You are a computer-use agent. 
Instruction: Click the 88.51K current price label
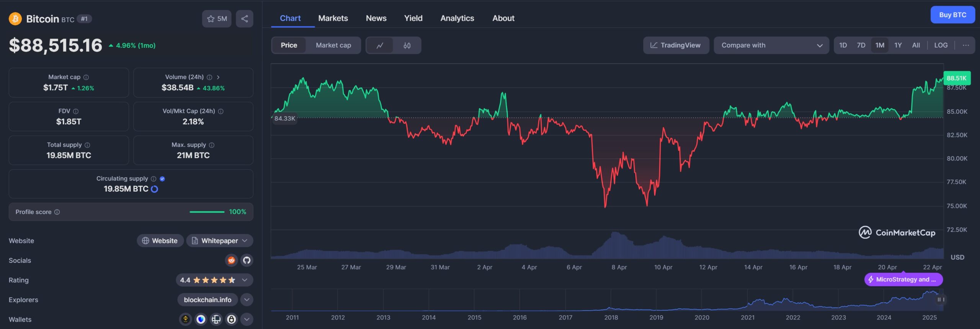point(957,79)
